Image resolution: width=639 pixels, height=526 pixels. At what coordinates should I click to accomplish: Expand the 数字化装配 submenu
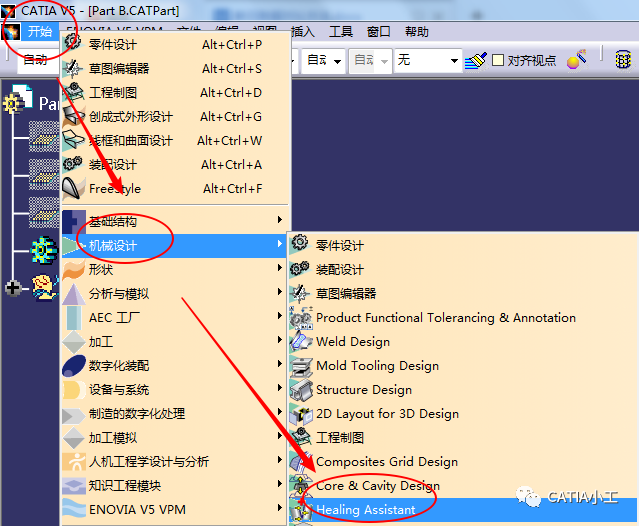[x=175, y=365]
